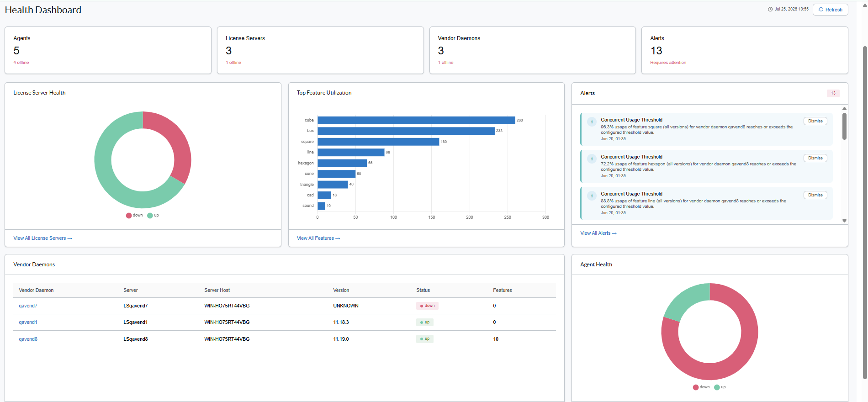Click the alerts list scroll-down arrow
Image resolution: width=868 pixels, height=402 pixels.
click(x=844, y=221)
